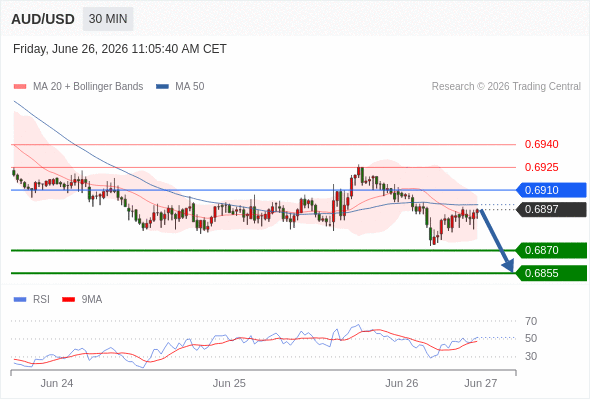Click the blue RSI legend swatch
This screenshot has height=400, width=590.
(x=20, y=300)
